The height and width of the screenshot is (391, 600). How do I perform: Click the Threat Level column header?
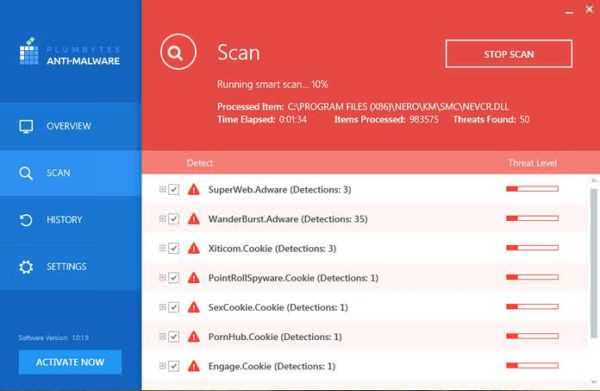pos(532,163)
